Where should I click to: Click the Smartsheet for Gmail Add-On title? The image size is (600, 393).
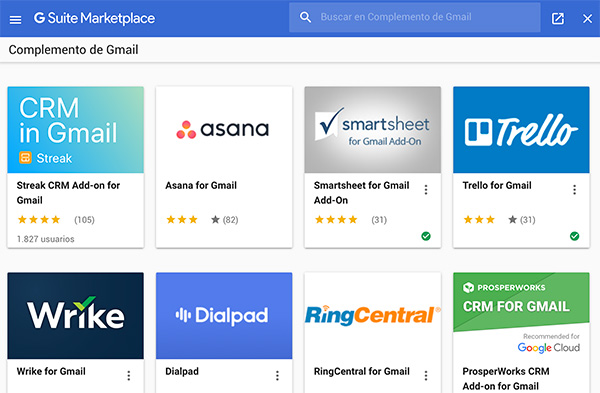362,193
